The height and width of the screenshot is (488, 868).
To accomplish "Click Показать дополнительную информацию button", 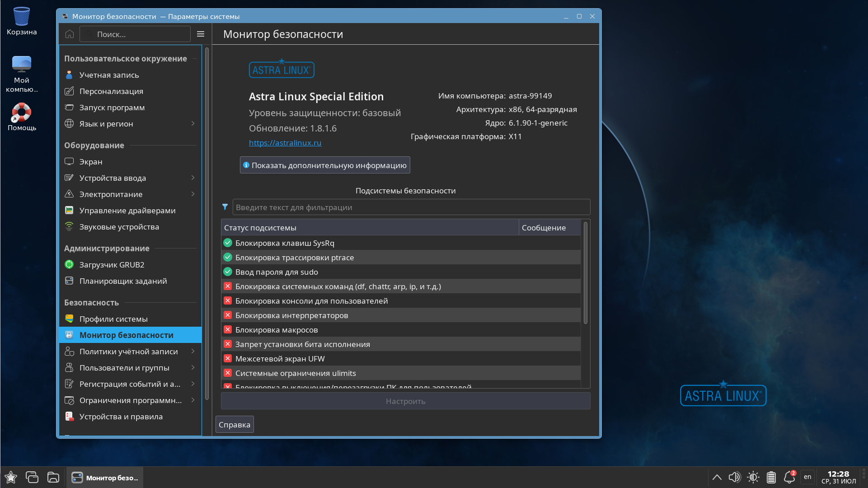I will click(324, 165).
